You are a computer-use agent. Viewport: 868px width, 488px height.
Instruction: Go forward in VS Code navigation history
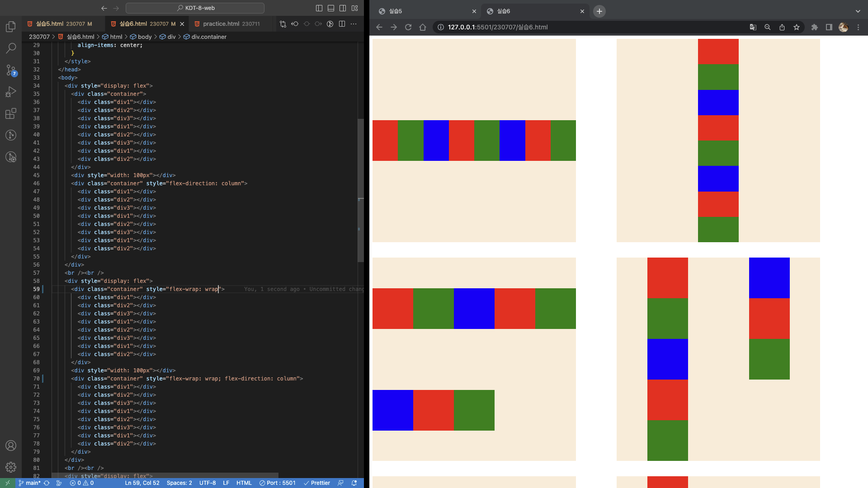click(x=116, y=8)
